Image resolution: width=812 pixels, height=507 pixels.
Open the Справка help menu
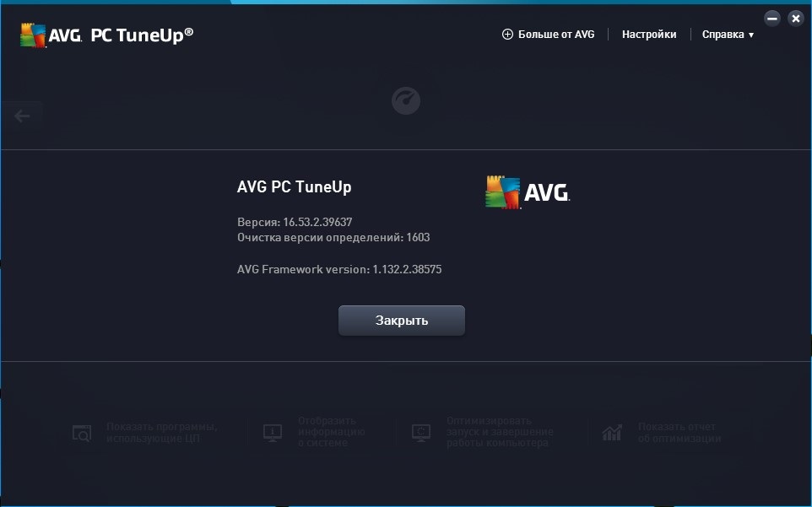(x=728, y=34)
